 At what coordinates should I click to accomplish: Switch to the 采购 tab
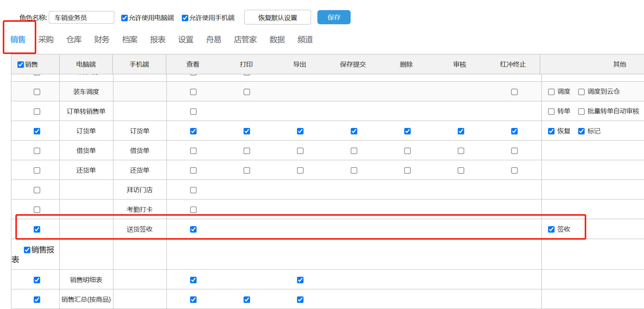(46, 40)
